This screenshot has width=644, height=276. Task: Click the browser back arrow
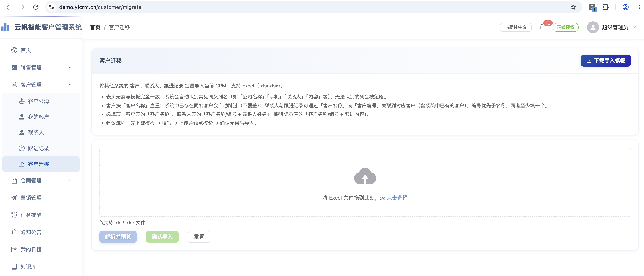9,7
